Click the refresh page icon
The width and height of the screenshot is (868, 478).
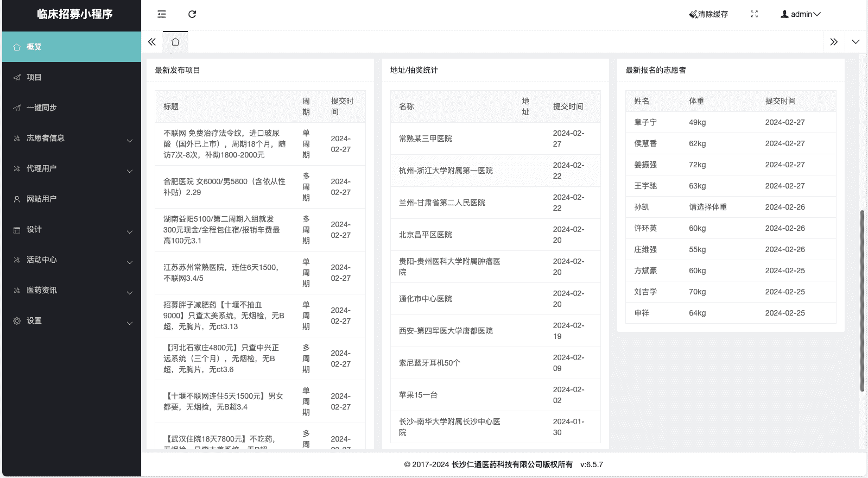pyautogui.click(x=192, y=14)
